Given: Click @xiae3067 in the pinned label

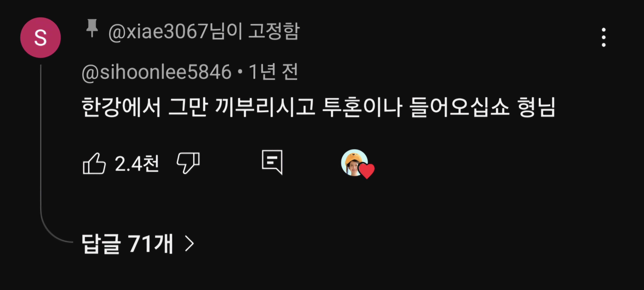Looking at the screenshot, I should point(158,31).
